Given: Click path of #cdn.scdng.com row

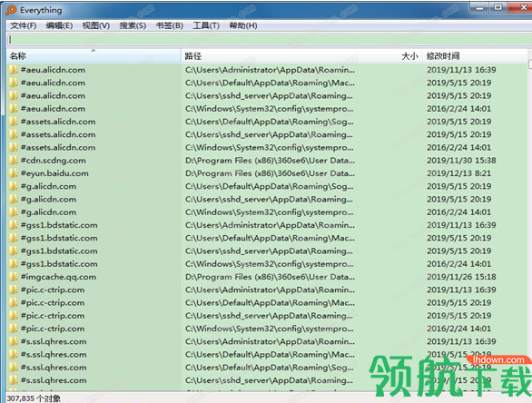Looking at the screenshot, I should [270, 161].
